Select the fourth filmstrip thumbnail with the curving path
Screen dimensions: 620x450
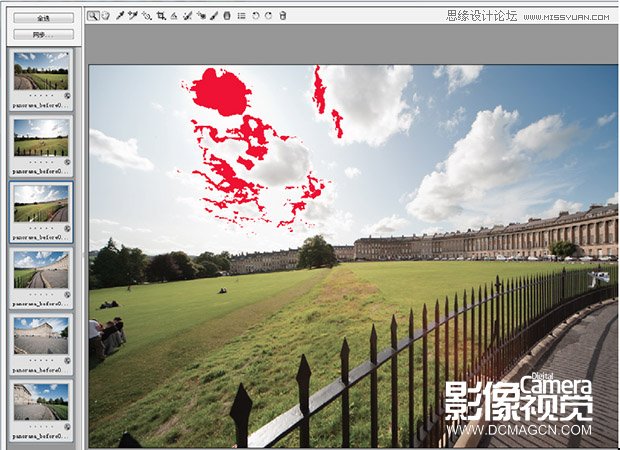(x=41, y=270)
